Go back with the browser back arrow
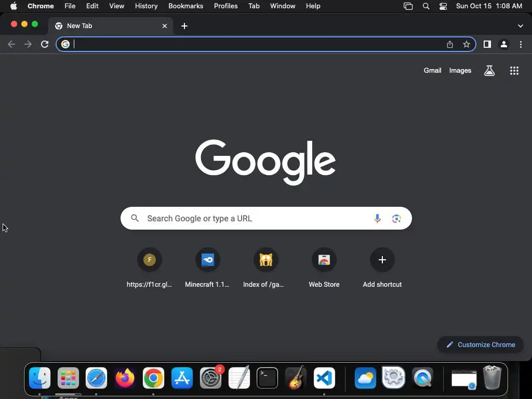The image size is (532, 399). 11,44
